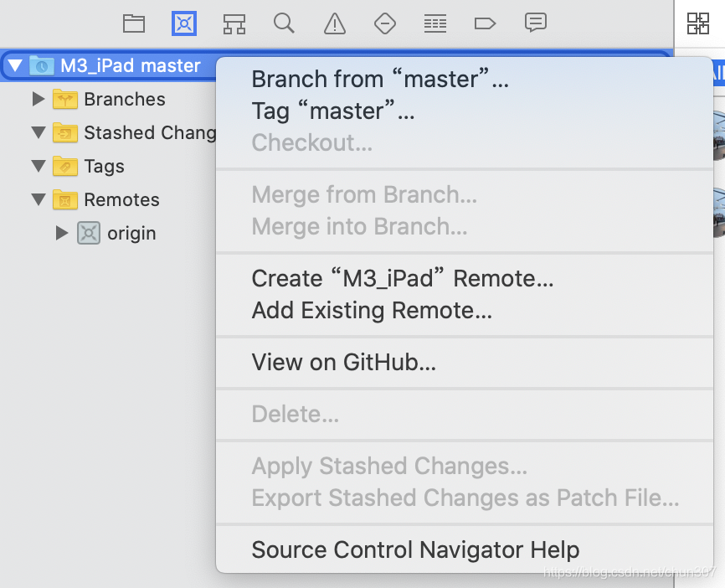
Task: Expand the Branches group
Action: 39,99
